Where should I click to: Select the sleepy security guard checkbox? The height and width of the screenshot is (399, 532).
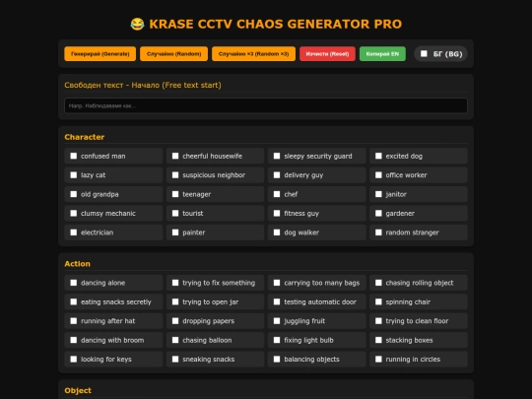tap(277, 156)
